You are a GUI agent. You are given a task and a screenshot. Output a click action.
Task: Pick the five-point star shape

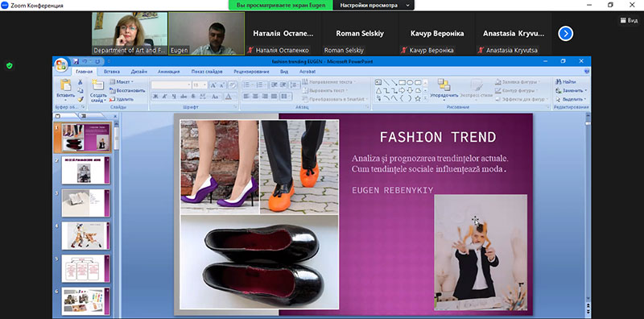[418, 98]
